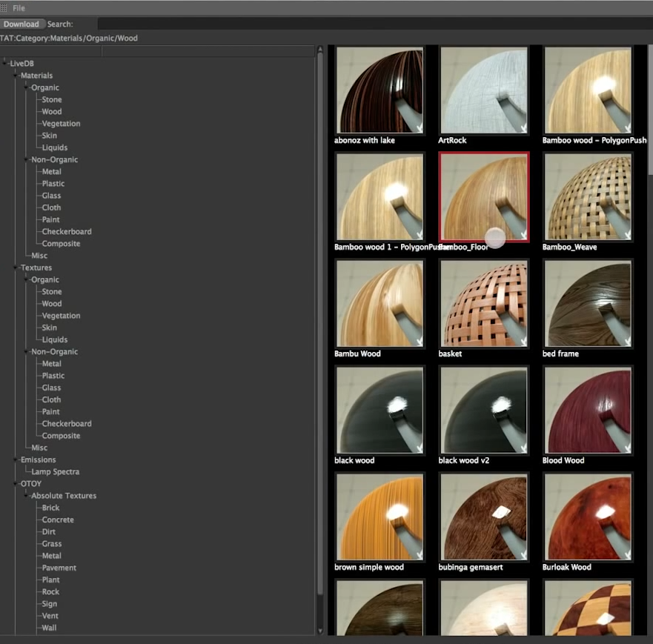
Task: Pick the bed frame material thumbnail
Action: tap(588, 304)
